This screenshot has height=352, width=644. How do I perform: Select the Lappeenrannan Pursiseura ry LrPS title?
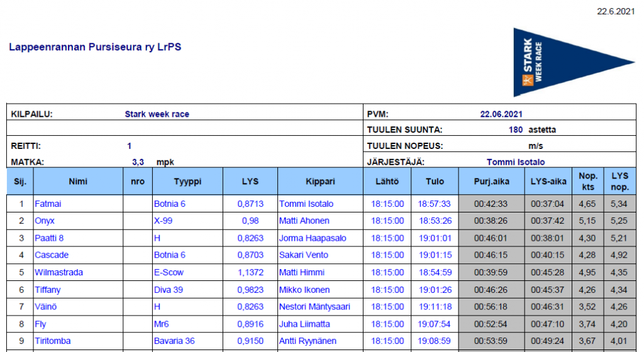click(95, 47)
